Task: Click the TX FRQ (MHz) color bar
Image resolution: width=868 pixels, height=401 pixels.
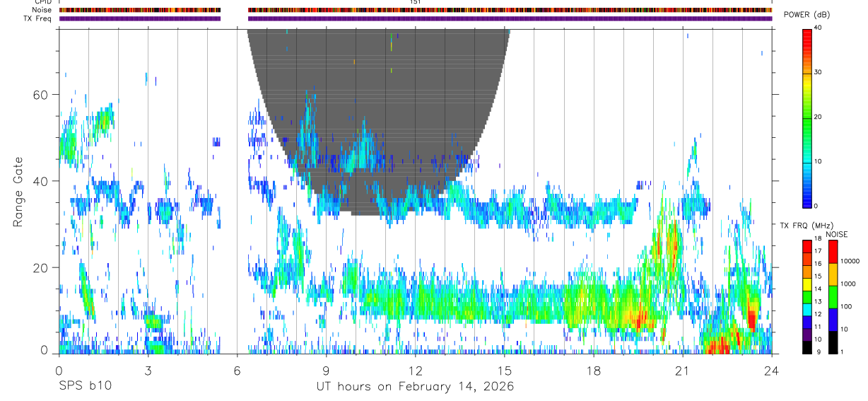Action: point(807,297)
